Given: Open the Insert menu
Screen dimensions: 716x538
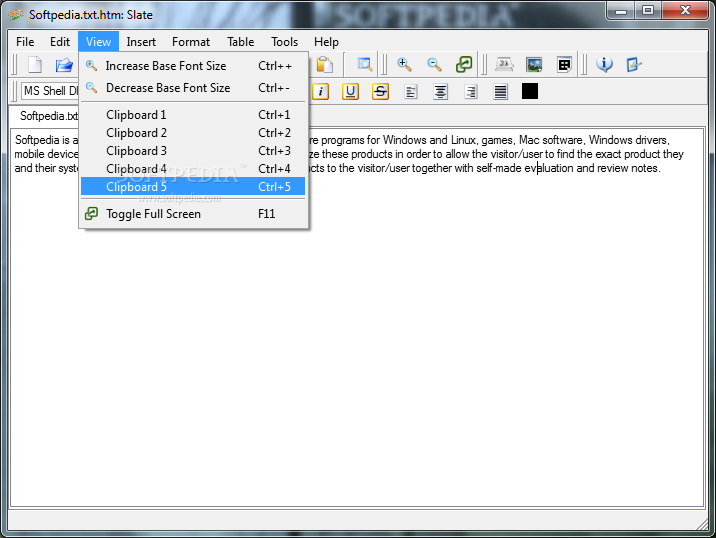Looking at the screenshot, I should (x=141, y=42).
